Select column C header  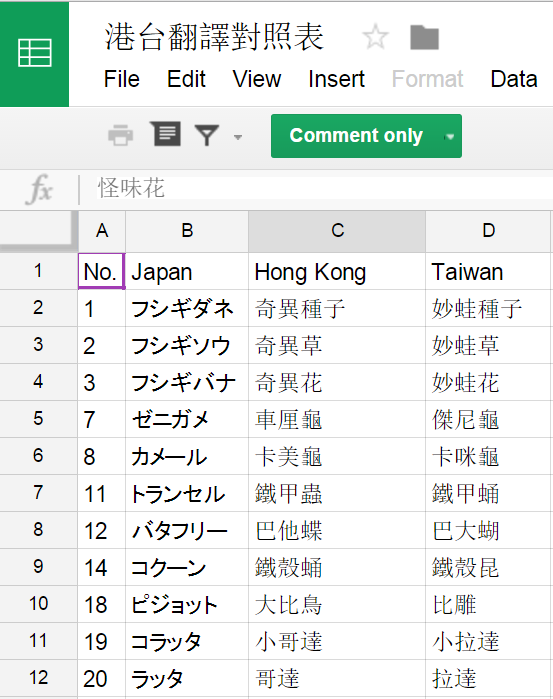tap(337, 231)
